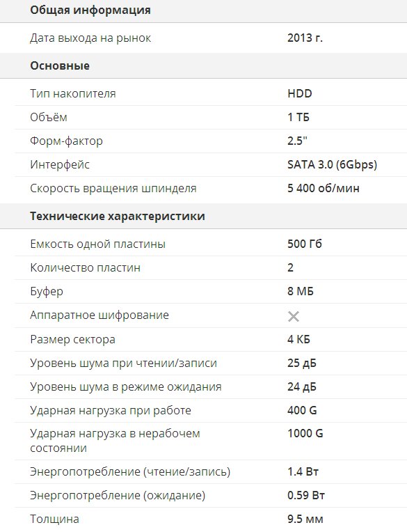Viewport: 407px width, 532px height.
Task: Click the Дата выхода на рынок label
Action: pyautogui.click(x=90, y=38)
